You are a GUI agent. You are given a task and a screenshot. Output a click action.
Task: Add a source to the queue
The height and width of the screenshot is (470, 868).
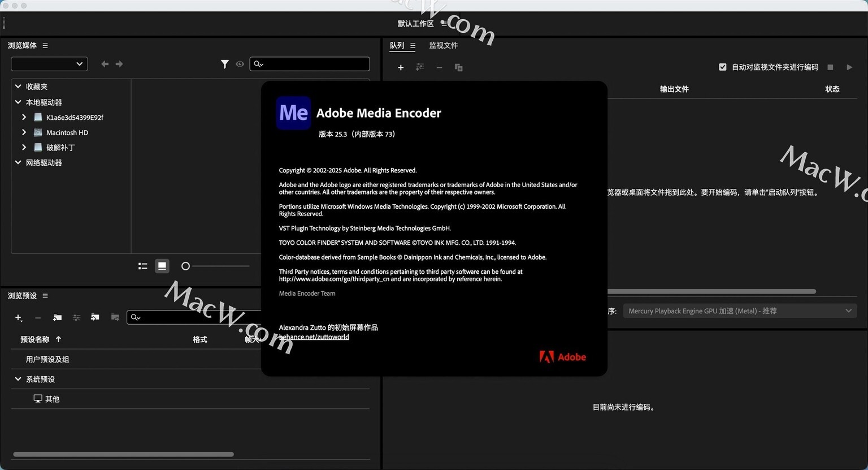point(401,67)
